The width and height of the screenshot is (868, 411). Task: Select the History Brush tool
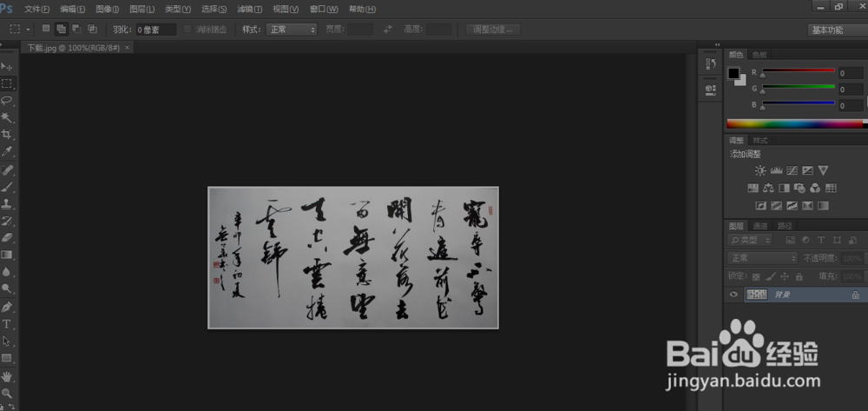coord(7,221)
